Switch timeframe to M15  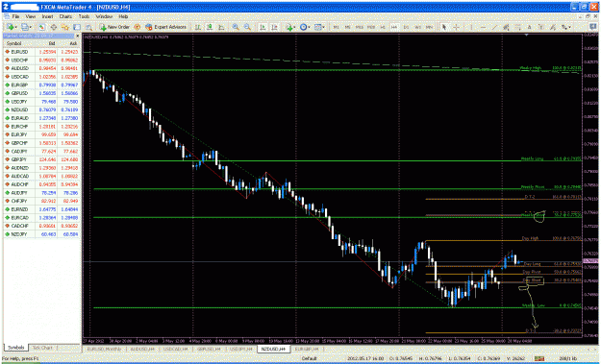click(359, 27)
